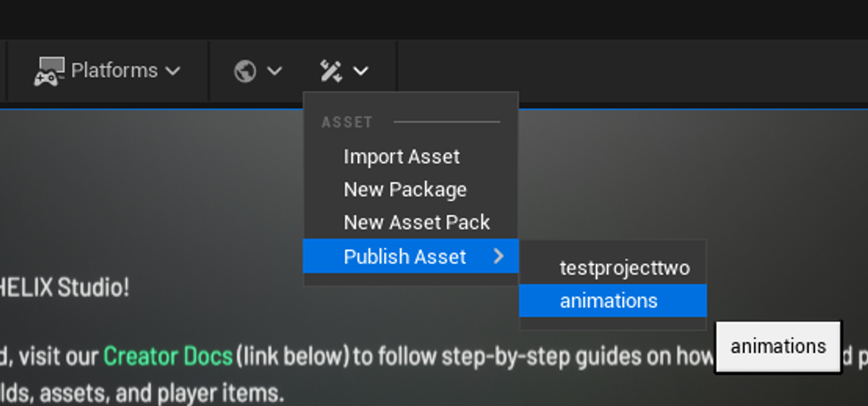The width and height of the screenshot is (868, 406).
Task: Collapse the chevron next to the wand icon
Action: point(360,71)
